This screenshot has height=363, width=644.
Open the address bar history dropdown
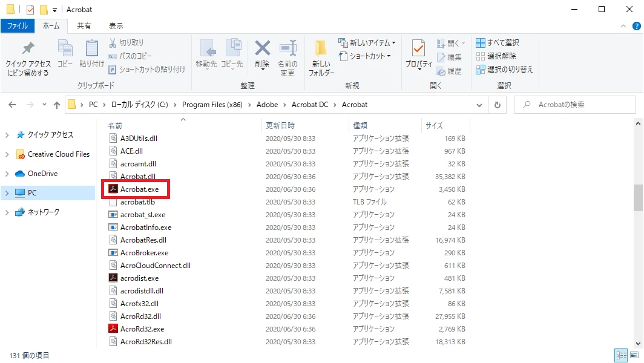pos(479,105)
